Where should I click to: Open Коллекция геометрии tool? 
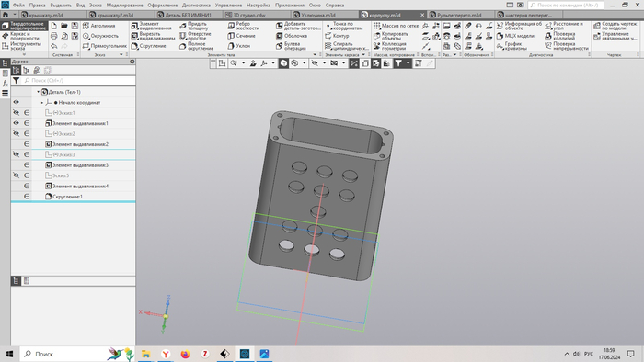click(390, 46)
